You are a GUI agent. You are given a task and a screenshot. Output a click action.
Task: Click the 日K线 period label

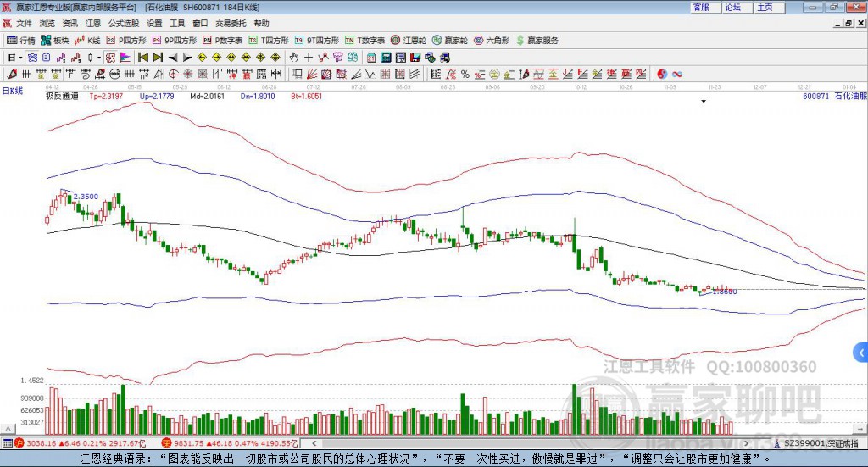click(x=13, y=92)
